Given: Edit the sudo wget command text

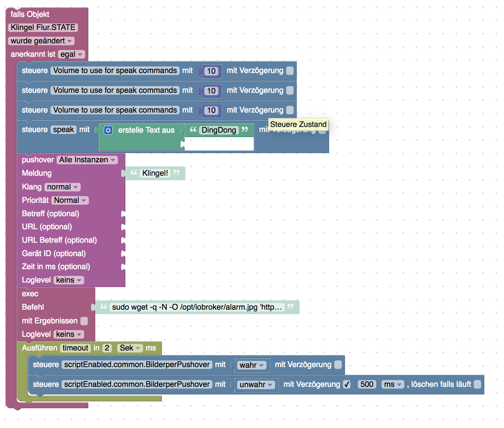Looking at the screenshot, I should coord(197,307).
